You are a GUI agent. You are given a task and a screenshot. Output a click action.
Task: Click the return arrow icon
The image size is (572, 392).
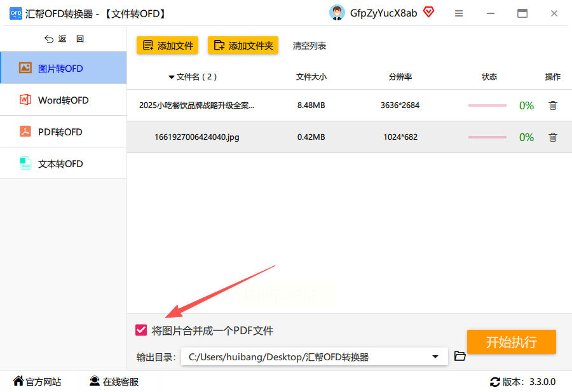point(49,39)
